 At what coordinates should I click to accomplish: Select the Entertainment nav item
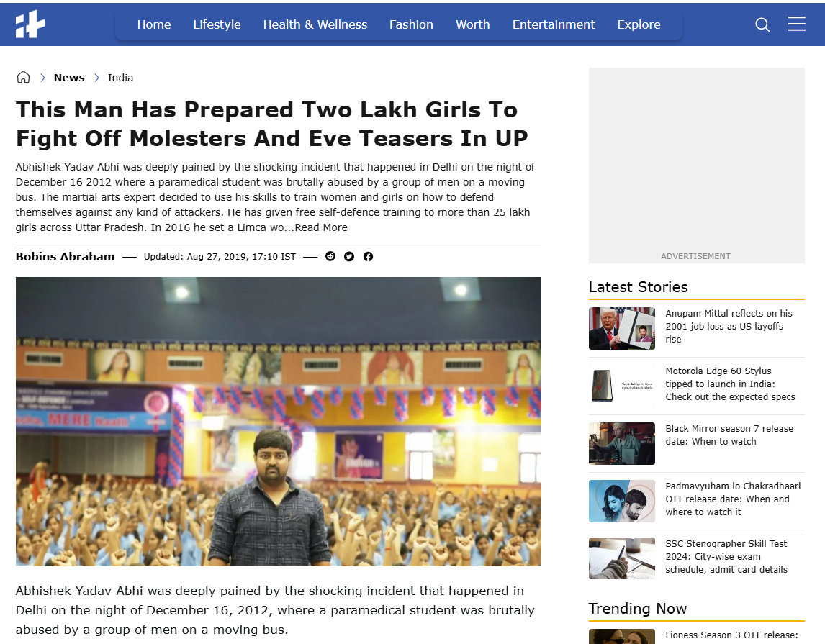(554, 24)
